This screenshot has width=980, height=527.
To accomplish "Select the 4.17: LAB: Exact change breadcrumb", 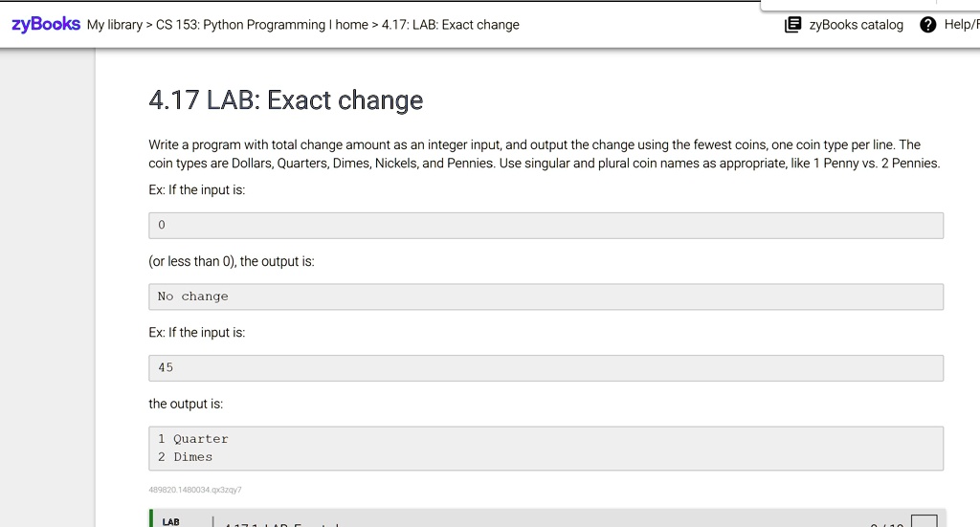I will [x=450, y=25].
